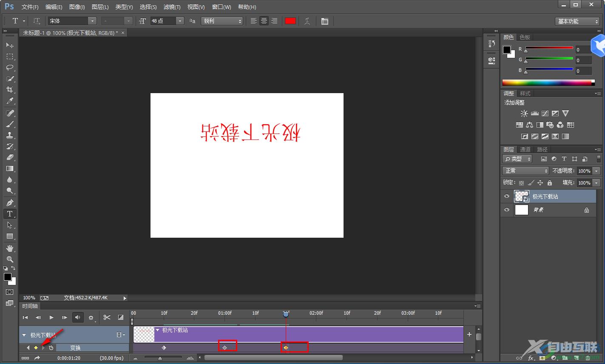
Task: Select center text alignment
Action: pyautogui.click(x=264, y=21)
